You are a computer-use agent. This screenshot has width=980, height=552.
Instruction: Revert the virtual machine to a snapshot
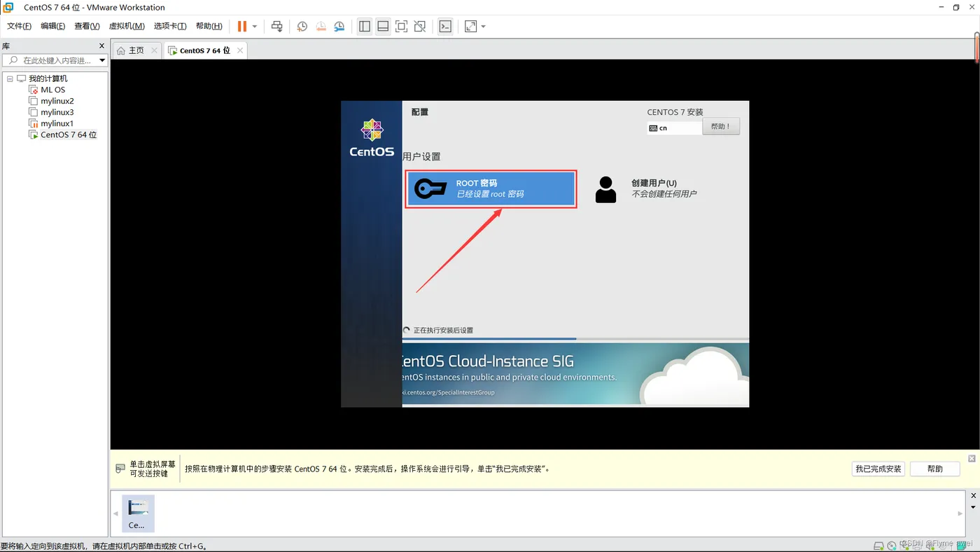(x=321, y=26)
